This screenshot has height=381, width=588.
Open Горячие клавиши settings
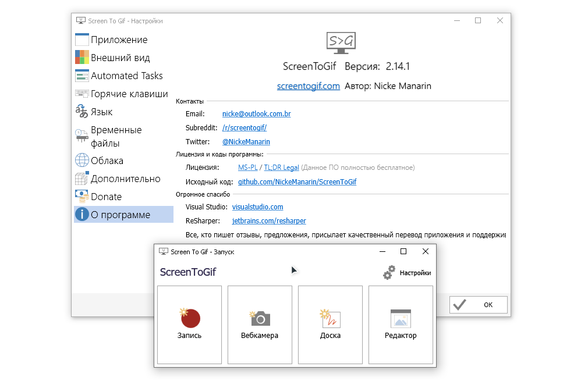click(x=129, y=94)
